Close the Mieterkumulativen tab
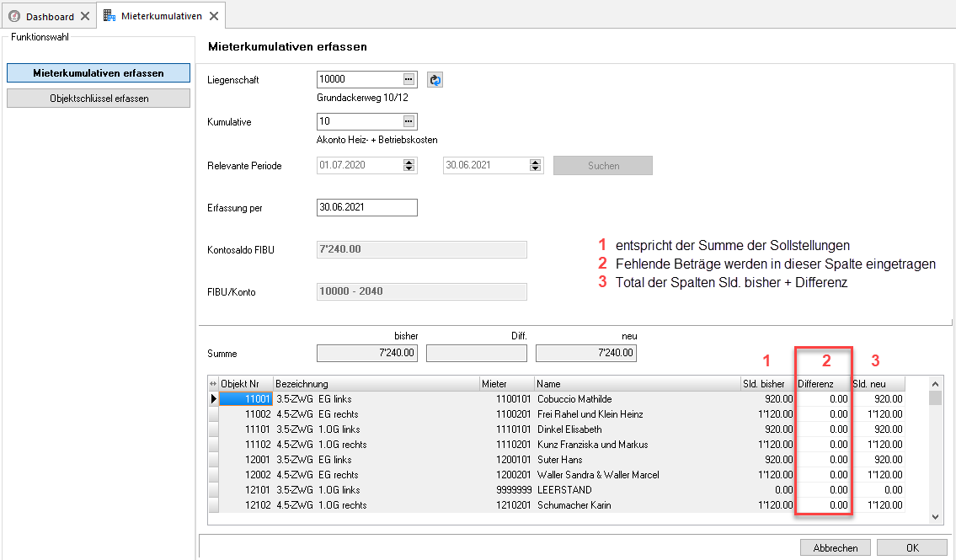Screen dimensions: 956x560 (214, 16)
